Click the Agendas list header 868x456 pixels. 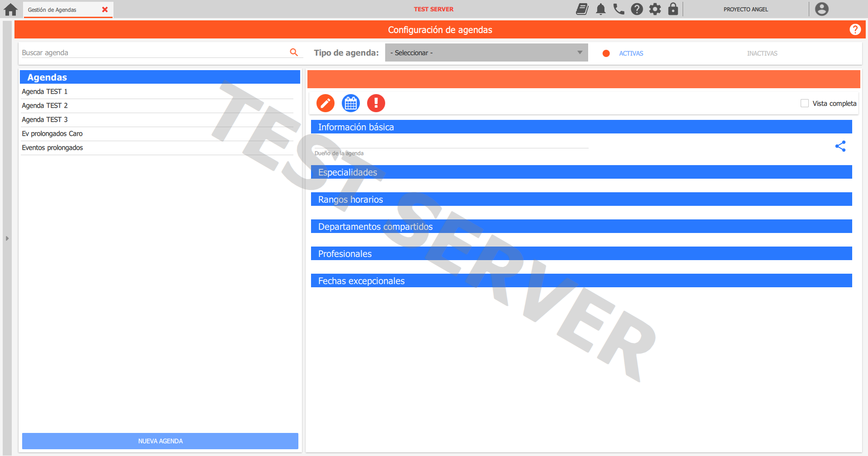click(x=160, y=77)
